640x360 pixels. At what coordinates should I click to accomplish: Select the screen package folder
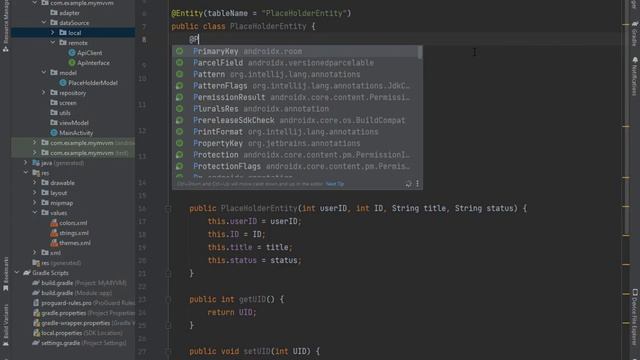pos(63,103)
